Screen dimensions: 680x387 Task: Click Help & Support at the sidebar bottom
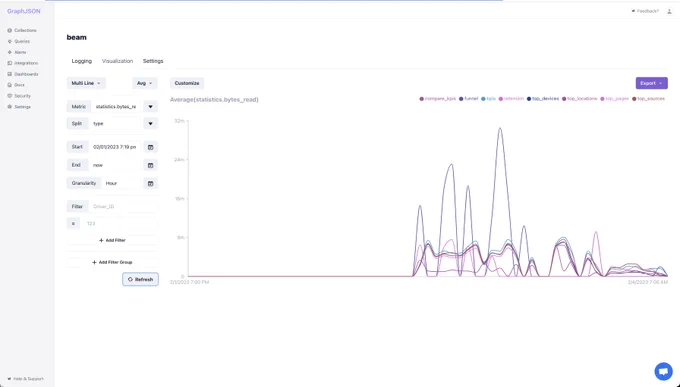click(26, 379)
